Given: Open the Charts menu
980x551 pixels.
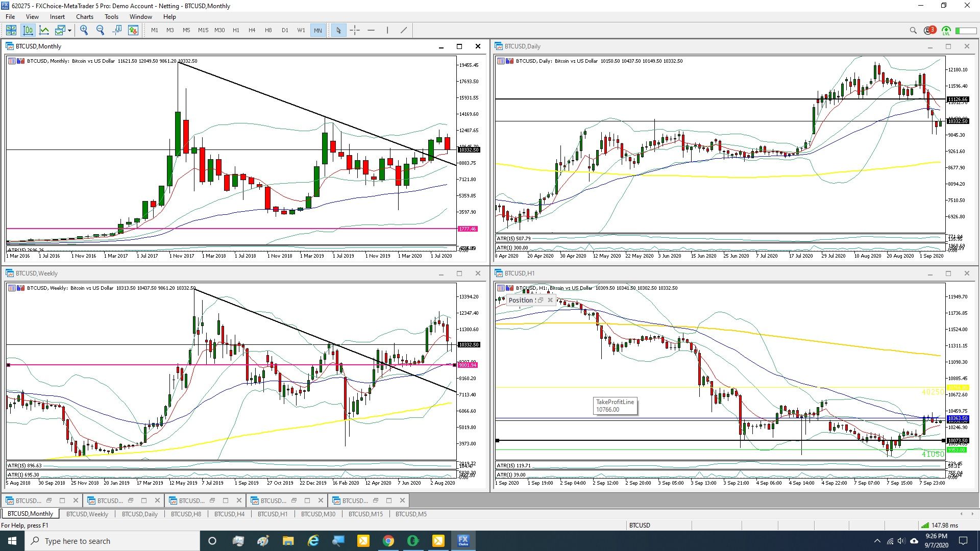Looking at the screenshot, I should (85, 17).
